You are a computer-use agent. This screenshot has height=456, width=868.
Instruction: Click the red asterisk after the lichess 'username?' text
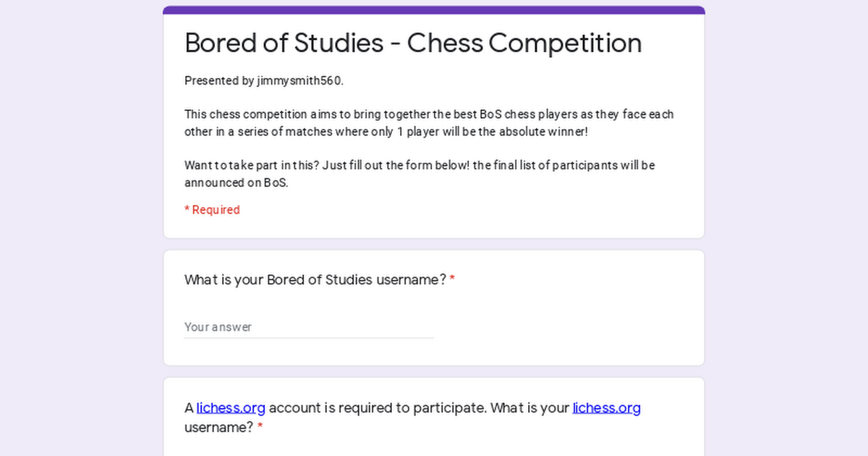click(260, 427)
